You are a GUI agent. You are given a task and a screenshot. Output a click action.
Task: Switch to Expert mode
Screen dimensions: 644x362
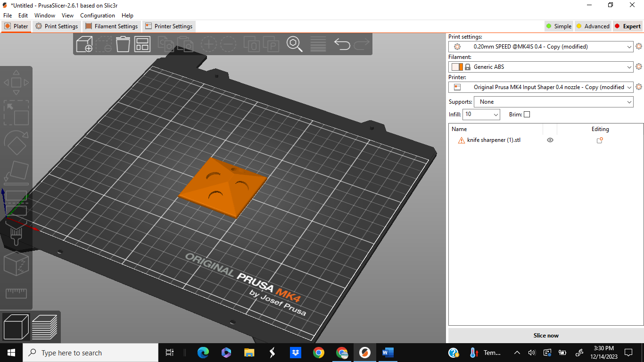tap(627, 26)
